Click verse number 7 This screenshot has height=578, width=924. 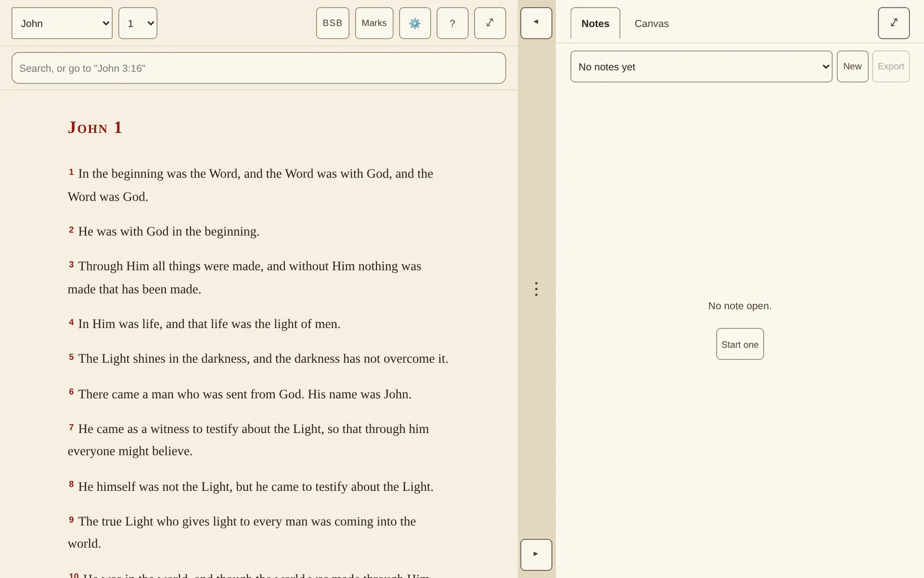(x=72, y=427)
